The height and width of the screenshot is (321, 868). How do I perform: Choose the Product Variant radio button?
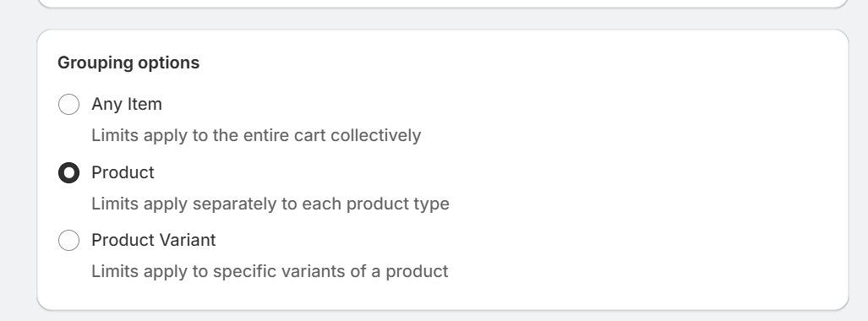point(68,240)
